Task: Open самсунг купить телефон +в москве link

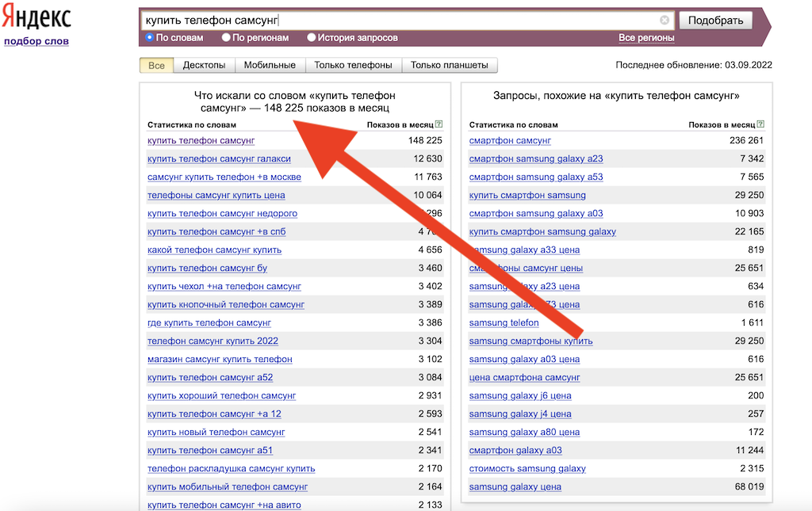Action: point(224,177)
